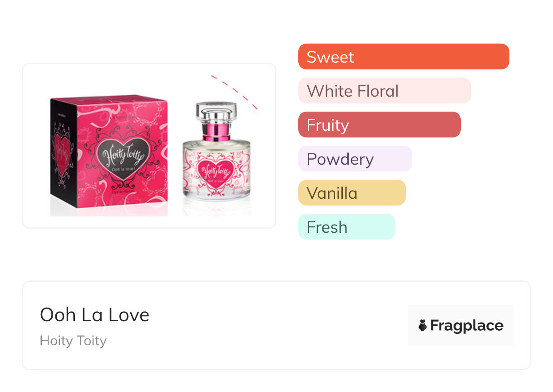The height and width of the screenshot is (392, 553).
Task: Select the Fresh accord bar
Action: click(347, 227)
